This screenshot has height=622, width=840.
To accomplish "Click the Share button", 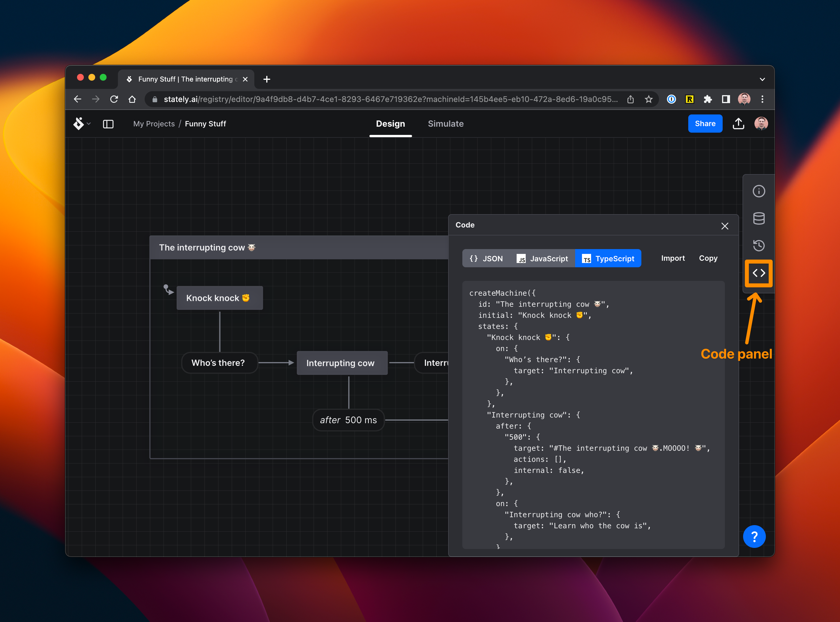I will pyautogui.click(x=705, y=124).
